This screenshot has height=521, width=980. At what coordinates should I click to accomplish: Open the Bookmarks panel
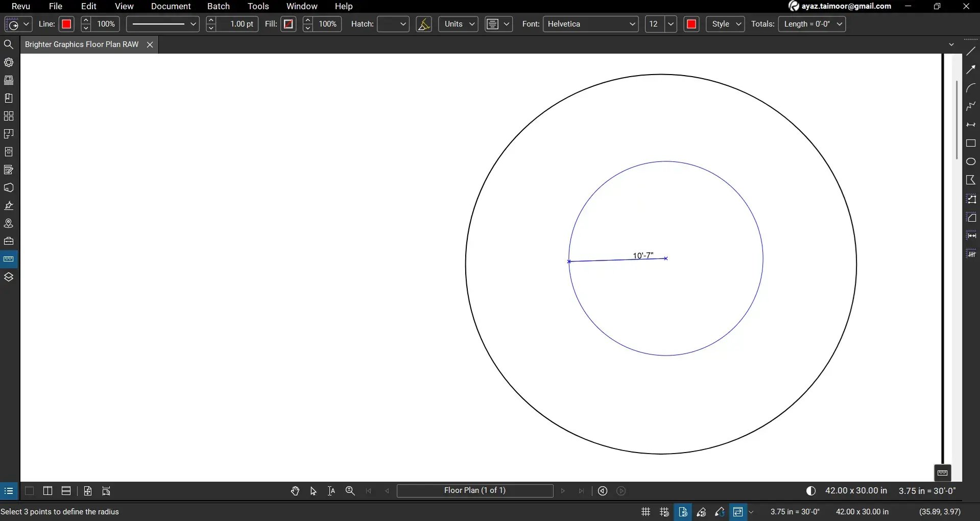pyautogui.click(x=9, y=98)
